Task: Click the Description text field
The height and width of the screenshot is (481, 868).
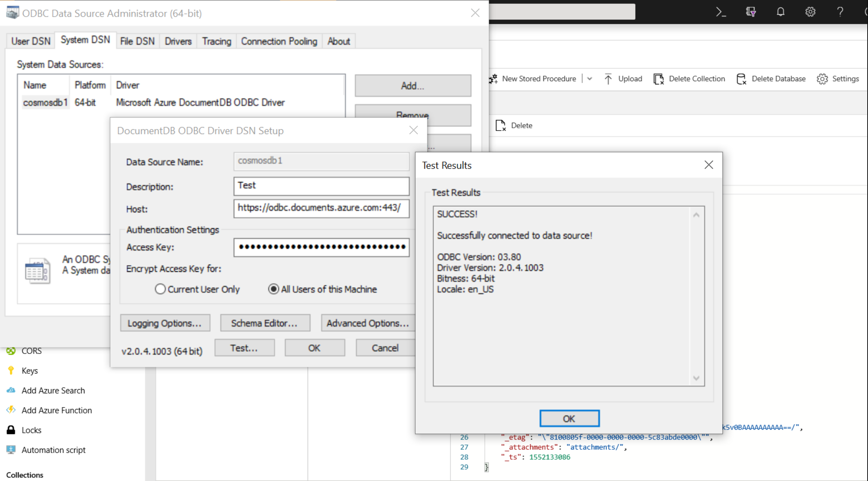Action: [321, 186]
